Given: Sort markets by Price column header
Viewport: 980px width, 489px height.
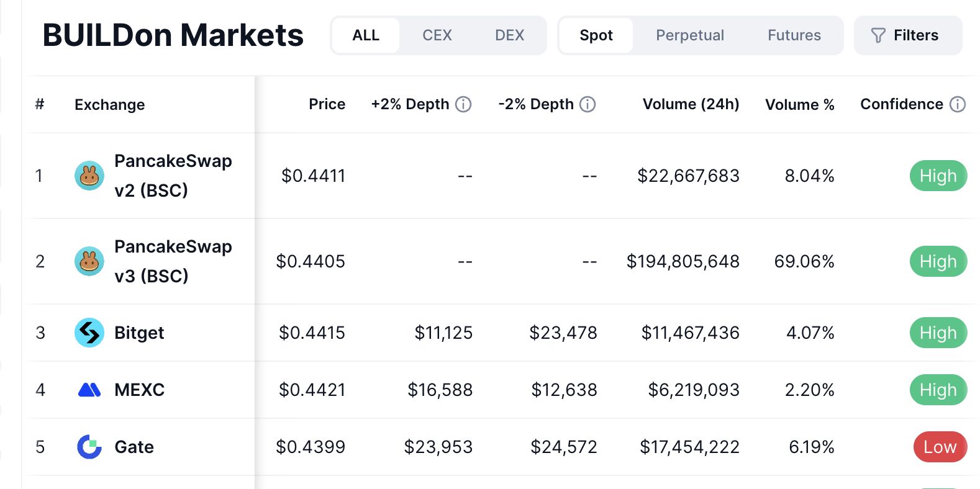Looking at the screenshot, I should pos(327,104).
